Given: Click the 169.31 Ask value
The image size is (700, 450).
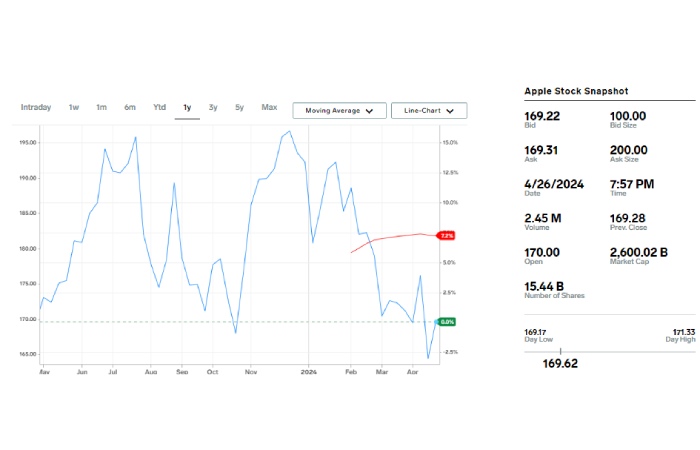Looking at the screenshot, I should pyautogui.click(x=541, y=150).
